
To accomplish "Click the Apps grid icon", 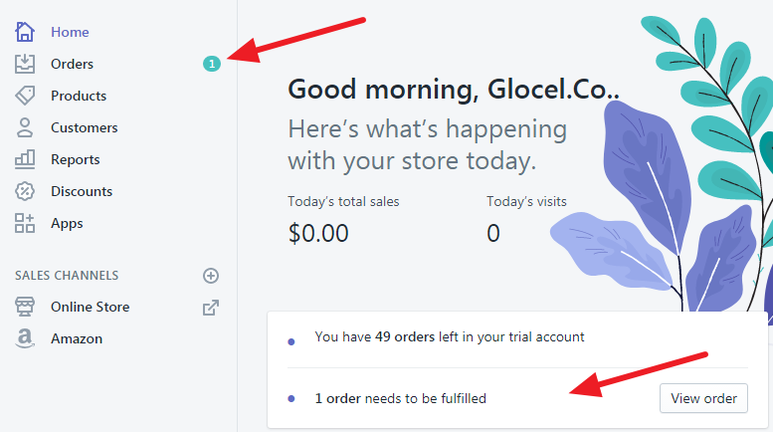I will (25, 223).
